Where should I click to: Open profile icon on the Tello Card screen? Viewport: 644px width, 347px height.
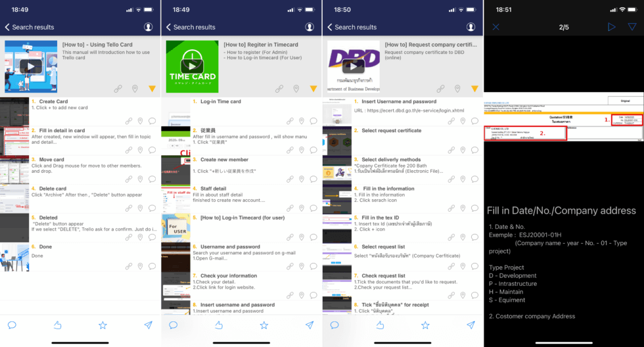149,27
